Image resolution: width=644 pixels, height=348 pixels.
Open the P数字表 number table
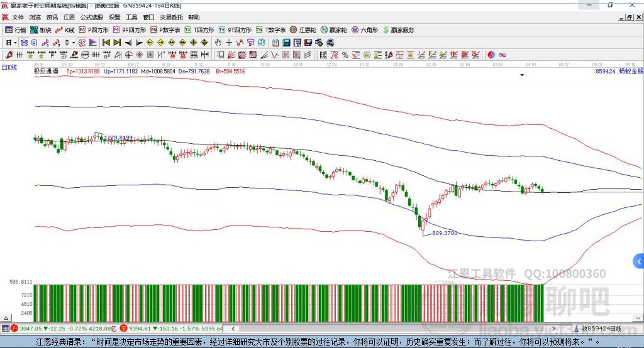coord(165,30)
